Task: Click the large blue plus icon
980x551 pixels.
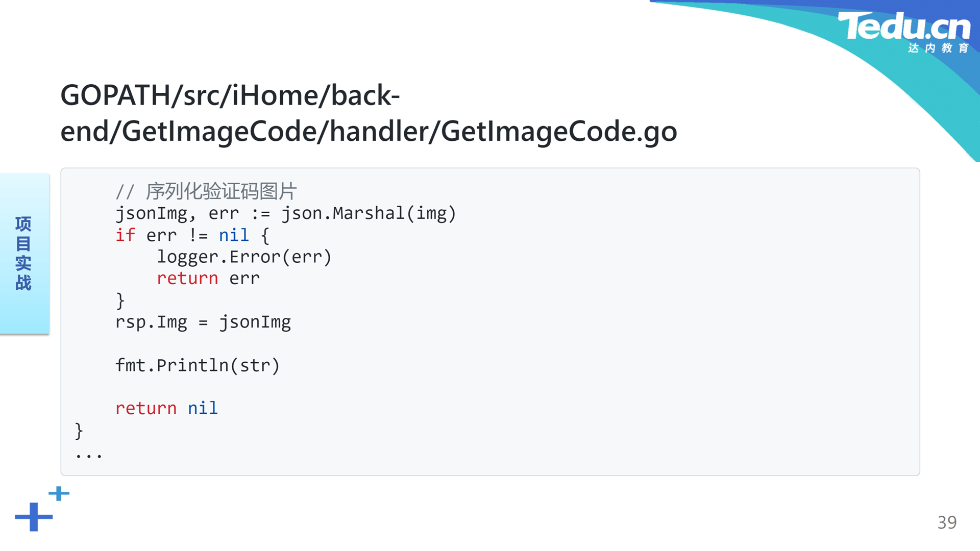Action: 34,517
